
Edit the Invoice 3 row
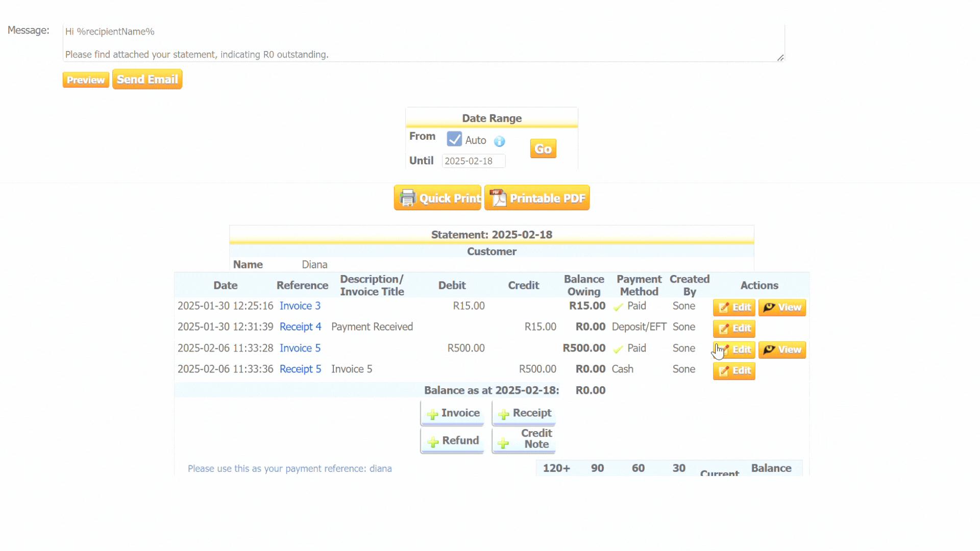coord(734,307)
